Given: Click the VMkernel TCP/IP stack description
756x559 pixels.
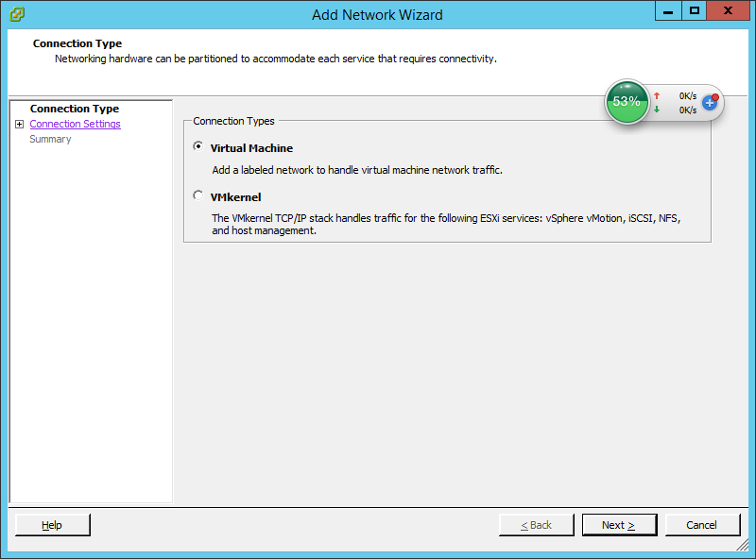Looking at the screenshot, I should click(x=446, y=224).
